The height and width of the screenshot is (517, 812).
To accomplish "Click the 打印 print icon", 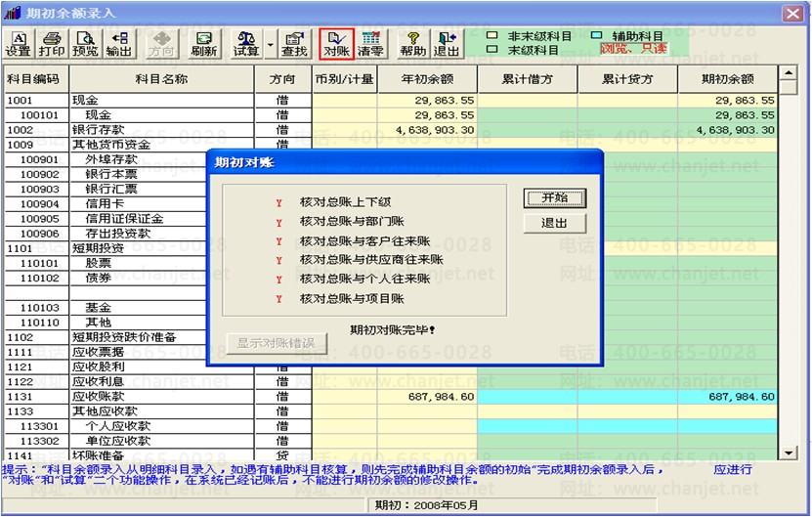I will coord(52,44).
